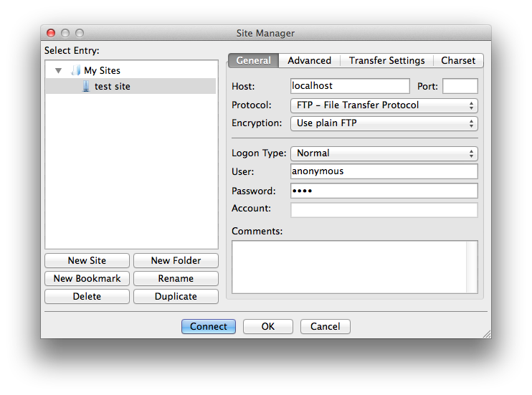Switch to the Transfer Settings tab
Viewport: 532px width, 395px height.
tap(386, 60)
